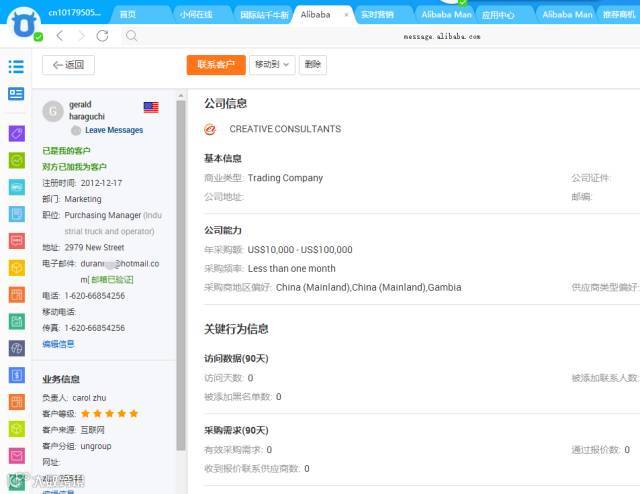Click the US$10,000 - US$100,000 purchase amount
The image size is (640, 494).
click(300, 250)
